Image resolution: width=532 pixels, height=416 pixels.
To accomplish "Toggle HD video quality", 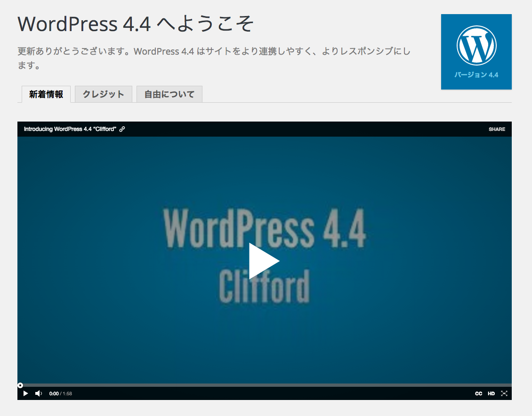I will point(491,393).
